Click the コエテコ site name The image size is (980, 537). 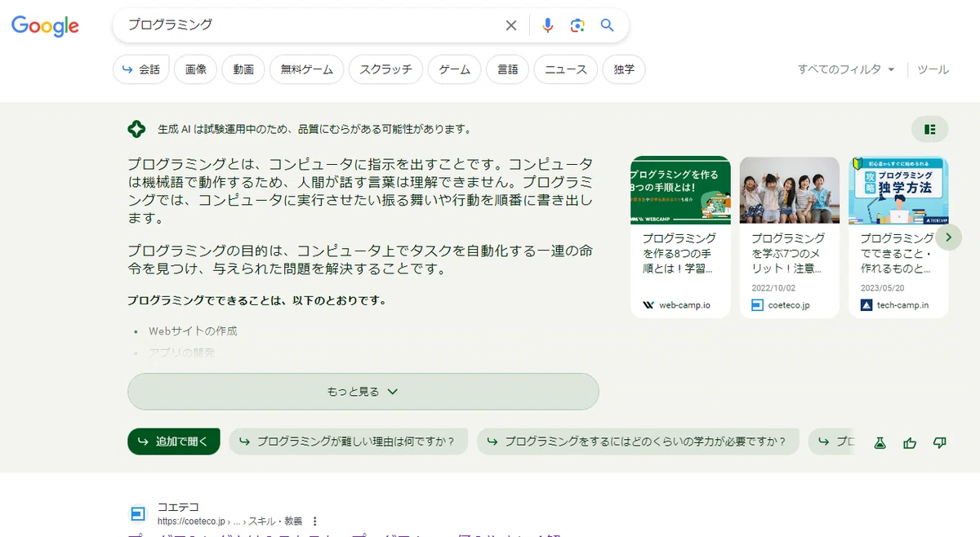[x=178, y=507]
